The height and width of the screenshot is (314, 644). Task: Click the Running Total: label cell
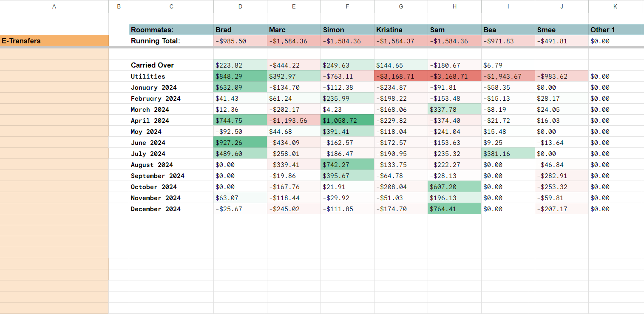[171, 41]
